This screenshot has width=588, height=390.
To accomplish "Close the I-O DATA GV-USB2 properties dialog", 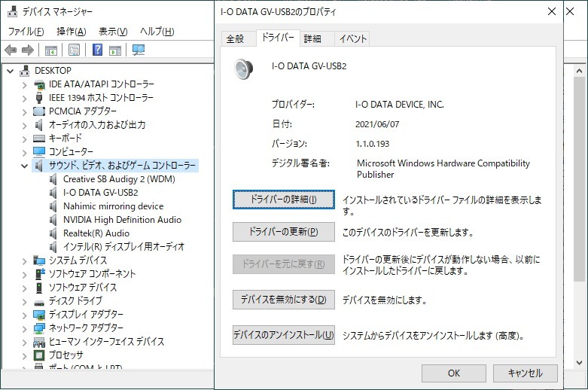I will [x=552, y=11].
